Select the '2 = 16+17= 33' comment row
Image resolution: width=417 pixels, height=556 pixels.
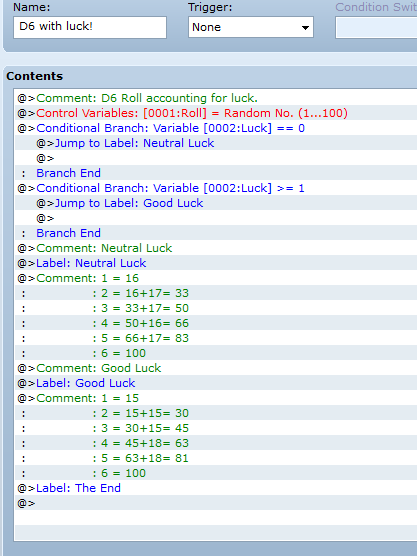tap(216, 293)
